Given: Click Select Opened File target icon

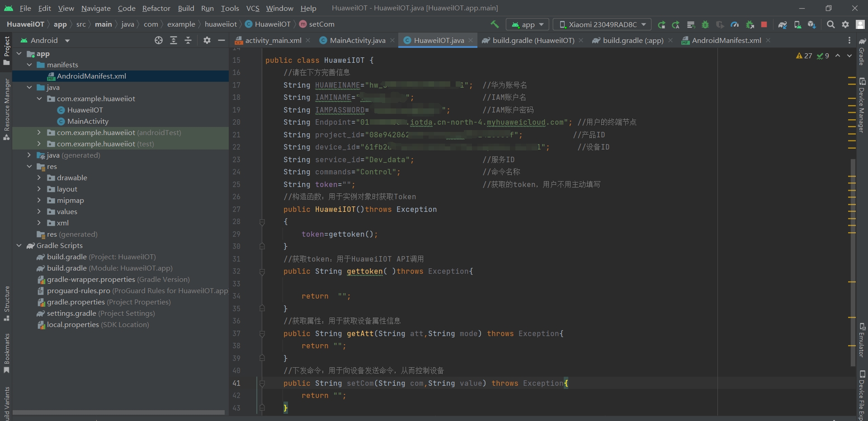Looking at the screenshot, I should pos(159,40).
